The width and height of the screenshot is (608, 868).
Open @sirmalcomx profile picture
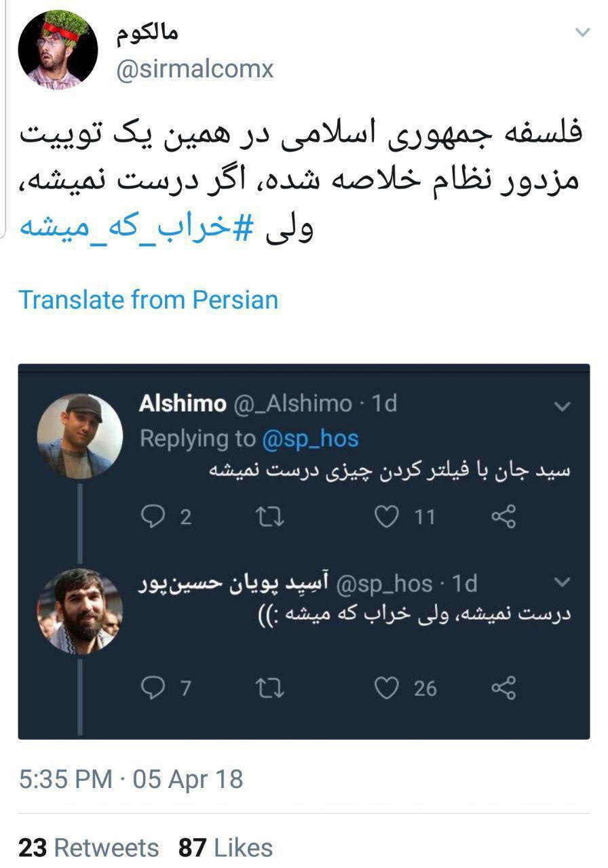[x=58, y=50]
